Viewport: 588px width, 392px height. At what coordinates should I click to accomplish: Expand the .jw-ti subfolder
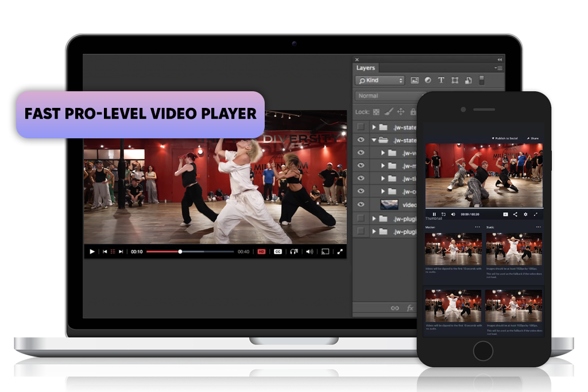pyautogui.click(x=383, y=178)
